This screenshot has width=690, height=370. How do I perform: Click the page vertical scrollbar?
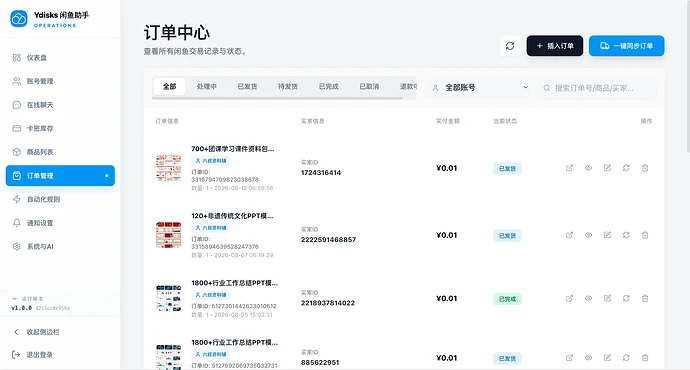(x=689, y=77)
